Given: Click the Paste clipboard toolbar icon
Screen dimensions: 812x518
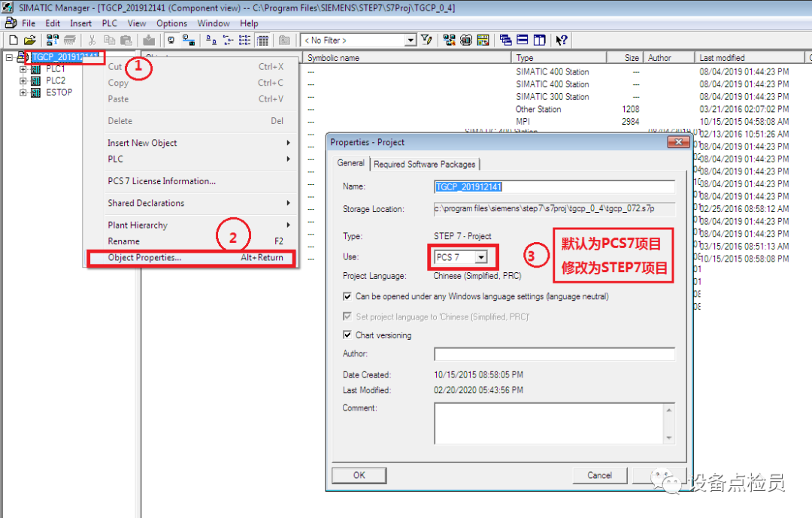Looking at the screenshot, I should (126, 40).
